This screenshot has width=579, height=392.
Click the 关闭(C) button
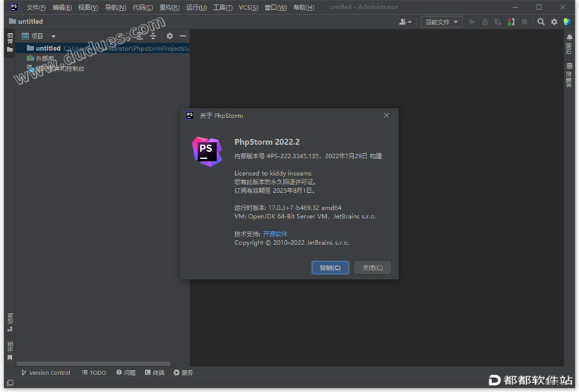click(x=372, y=268)
